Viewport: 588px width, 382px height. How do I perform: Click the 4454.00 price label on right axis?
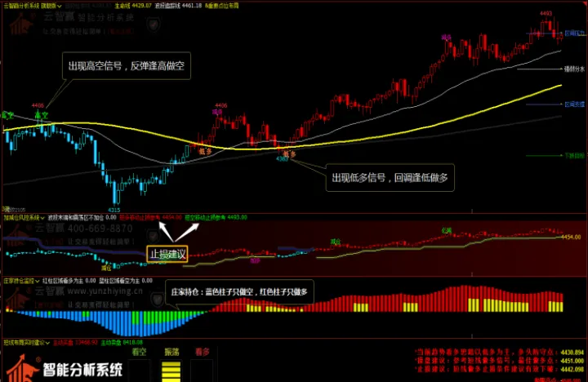pos(570,237)
